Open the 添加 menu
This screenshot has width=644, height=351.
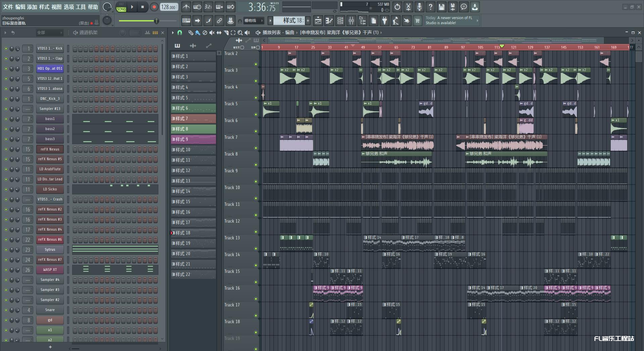tap(32, 7)
